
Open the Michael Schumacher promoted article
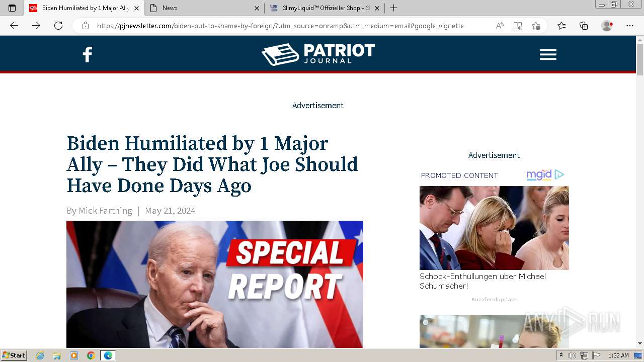click(x=482, y=281)
